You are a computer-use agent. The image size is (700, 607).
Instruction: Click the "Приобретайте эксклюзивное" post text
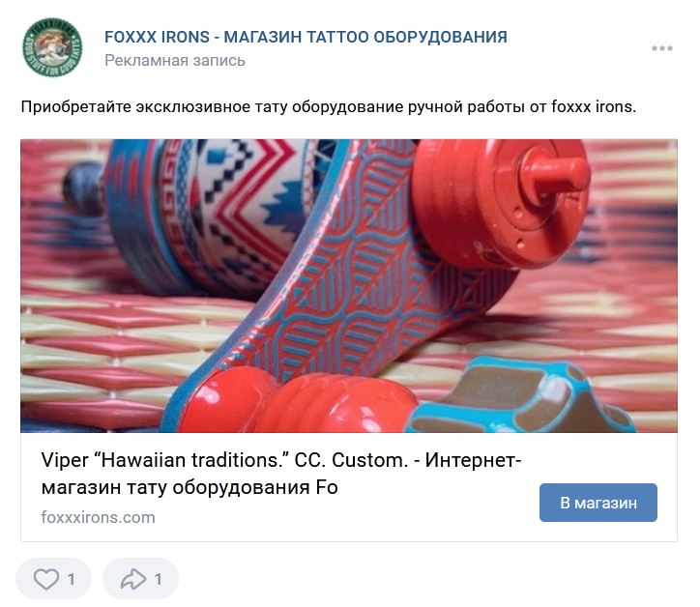328,107
